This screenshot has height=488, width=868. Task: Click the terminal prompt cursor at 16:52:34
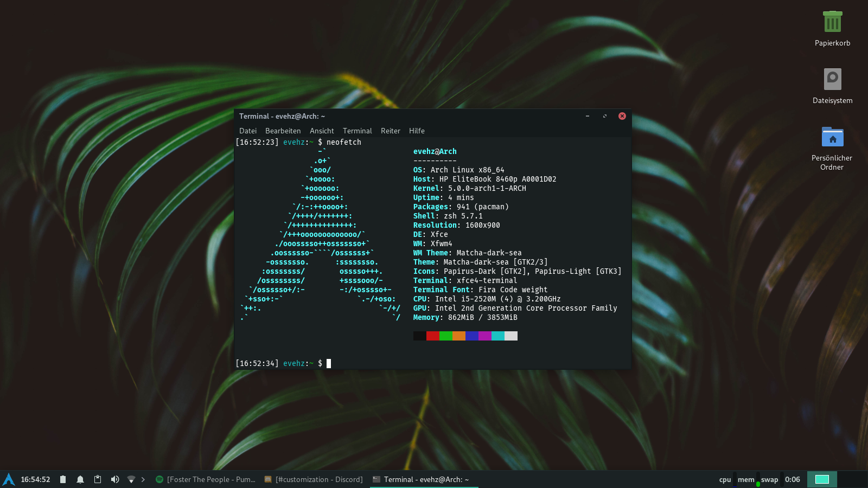[x=329, y=363]
